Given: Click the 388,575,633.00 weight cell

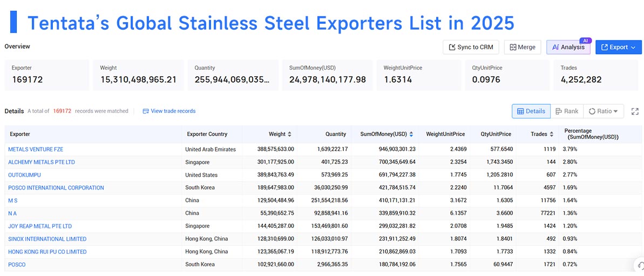Looking at the screenshot, I should (269, 150).
